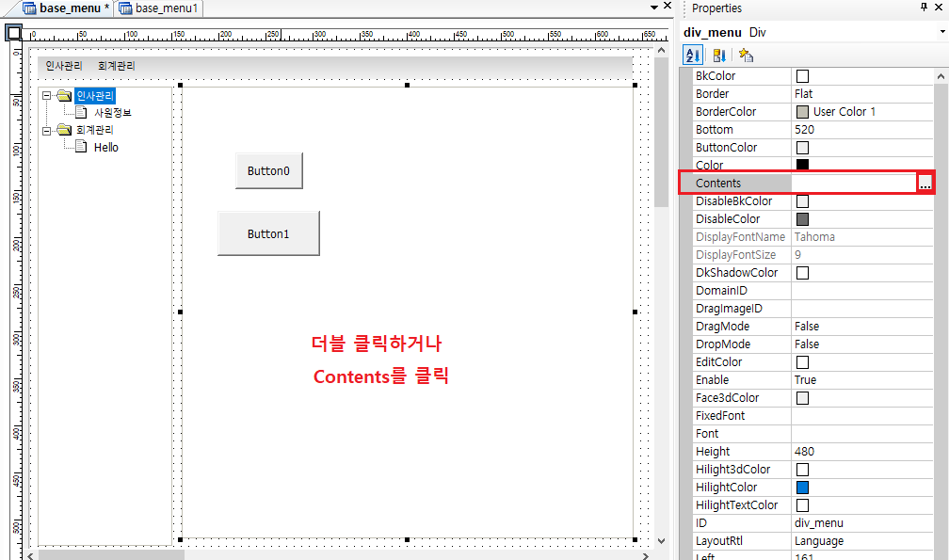The image size is (949, 560).
Task: Click the Face3dColor swatch
Action: click(x=802, y=398)
